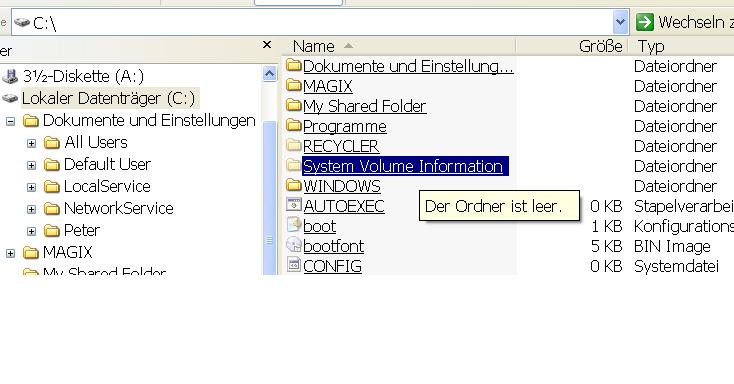Expand the Peter tree node
Viewport: 734px width, 384px height.
pos(31,231)
